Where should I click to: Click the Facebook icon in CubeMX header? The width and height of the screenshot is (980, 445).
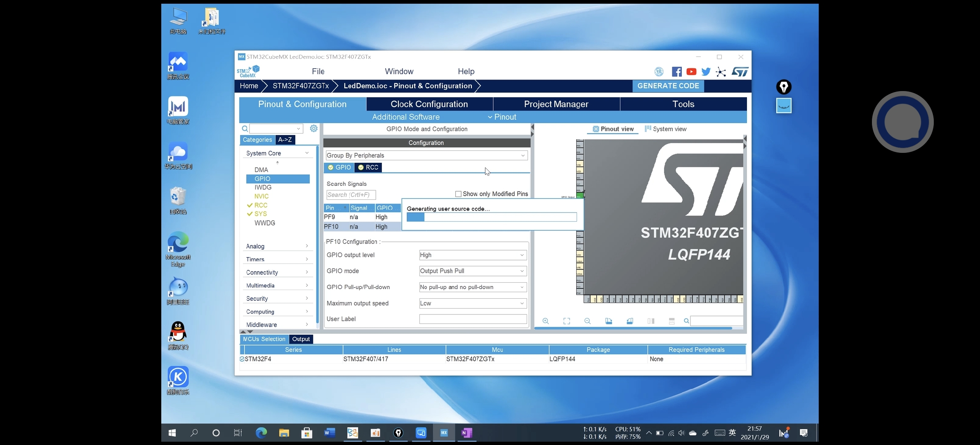[x=676, y=72]
